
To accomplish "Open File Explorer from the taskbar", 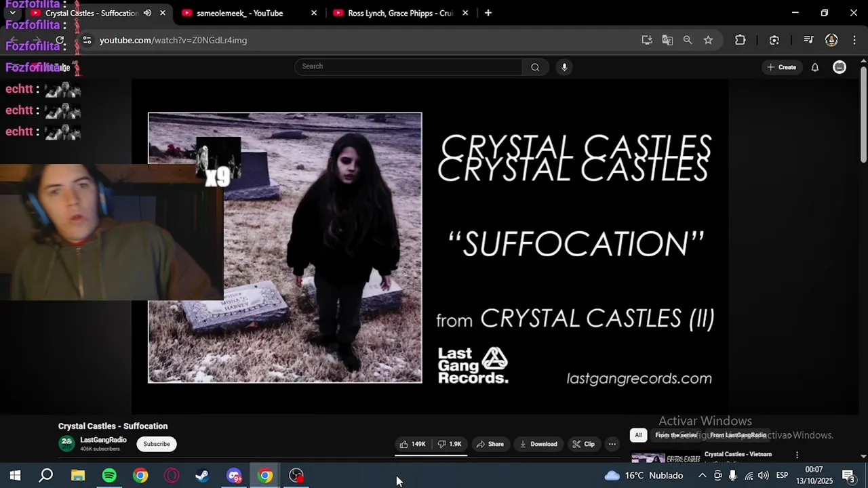I will pos(78,476).
